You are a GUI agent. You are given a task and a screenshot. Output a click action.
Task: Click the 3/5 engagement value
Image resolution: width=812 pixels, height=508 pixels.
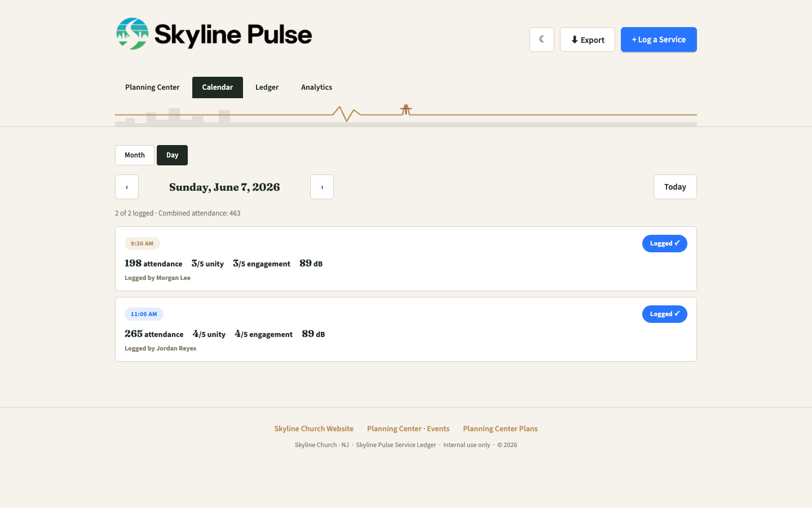click(262, 264)
